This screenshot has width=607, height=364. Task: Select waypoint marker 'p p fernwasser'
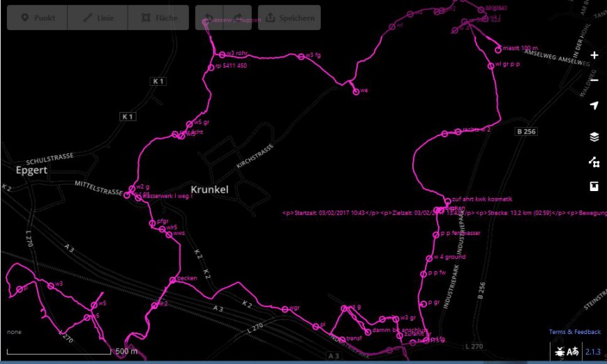[x=436, y=234]
